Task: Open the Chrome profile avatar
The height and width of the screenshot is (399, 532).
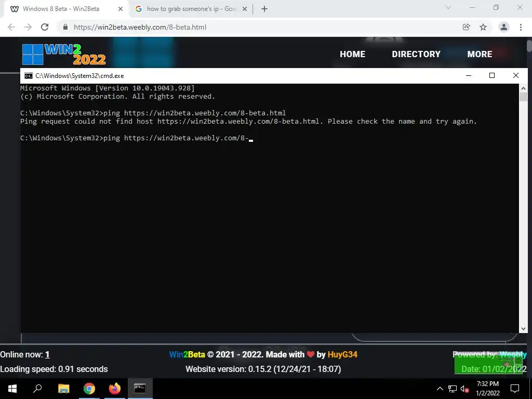Action: (504, 27)
